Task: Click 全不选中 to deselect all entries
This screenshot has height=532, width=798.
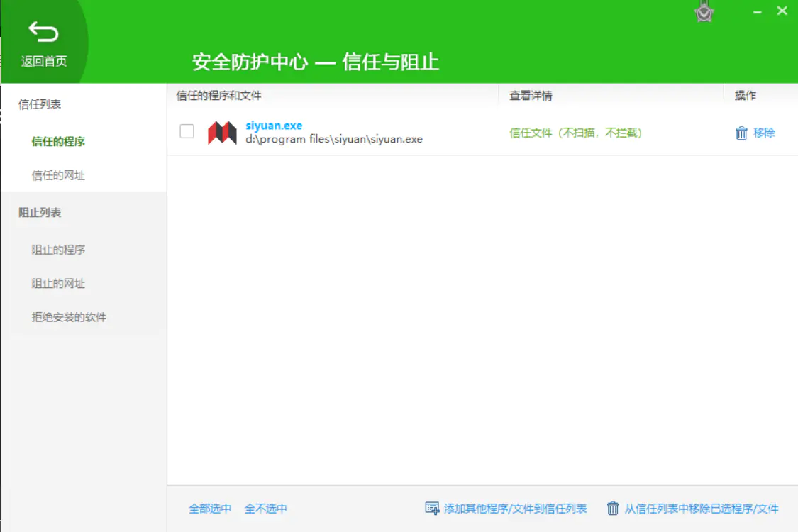Action: 266,509
